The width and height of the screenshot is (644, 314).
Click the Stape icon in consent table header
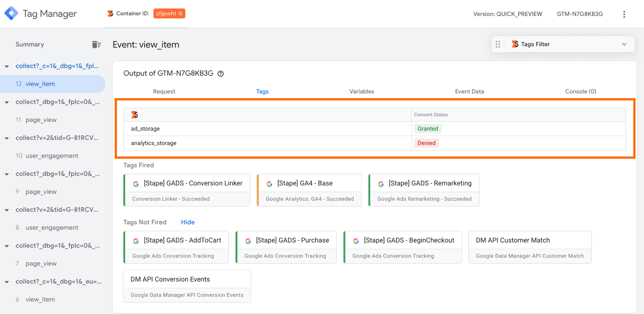pos(135,115)
